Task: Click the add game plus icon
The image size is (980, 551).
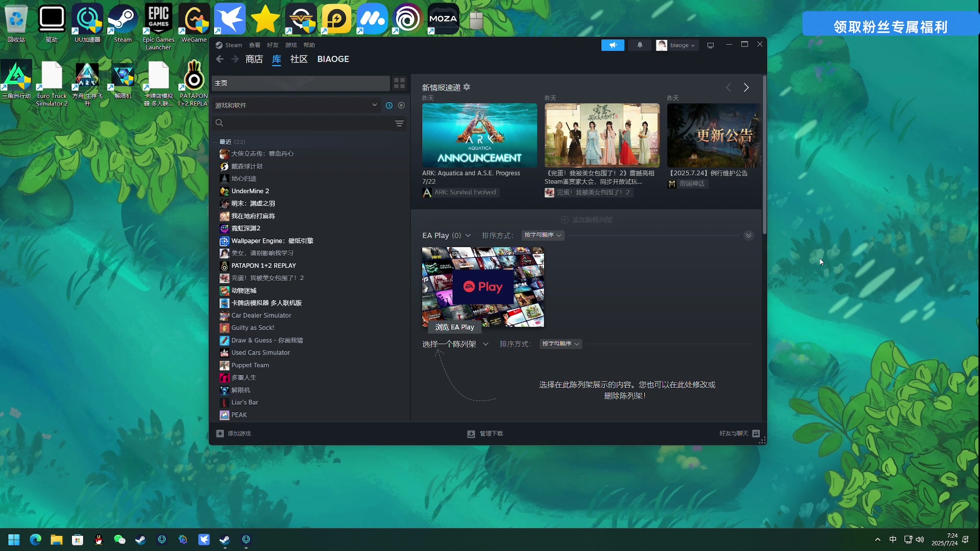Action: pos(220,434)
